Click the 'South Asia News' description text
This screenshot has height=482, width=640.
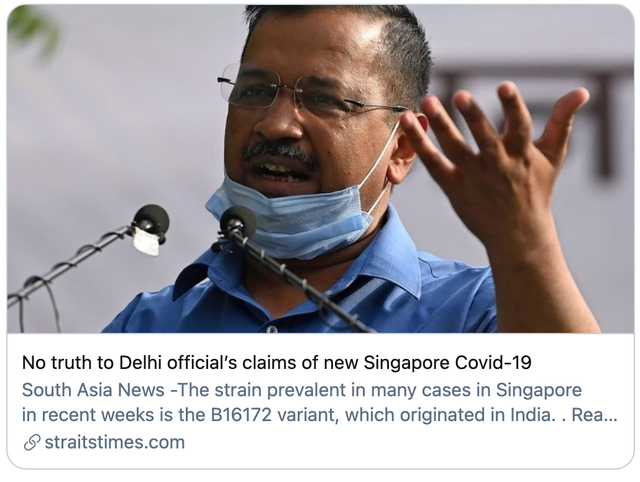[x=93, y=390]
